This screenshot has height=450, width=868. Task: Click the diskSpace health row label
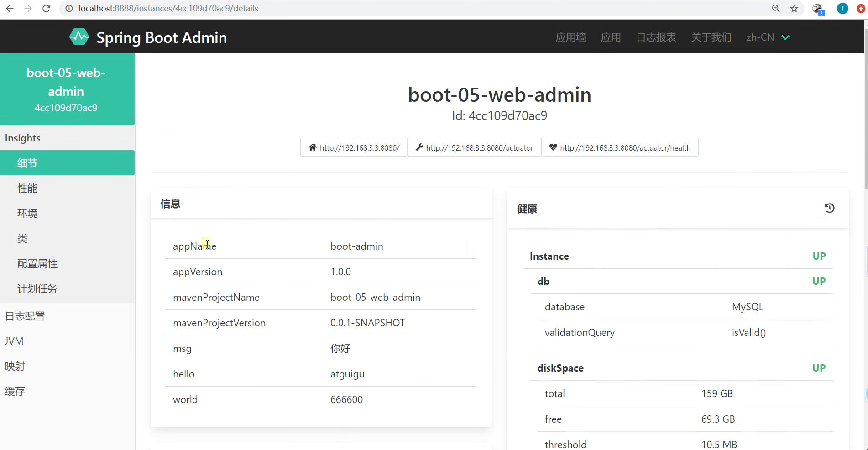click(x=560, y=368)
